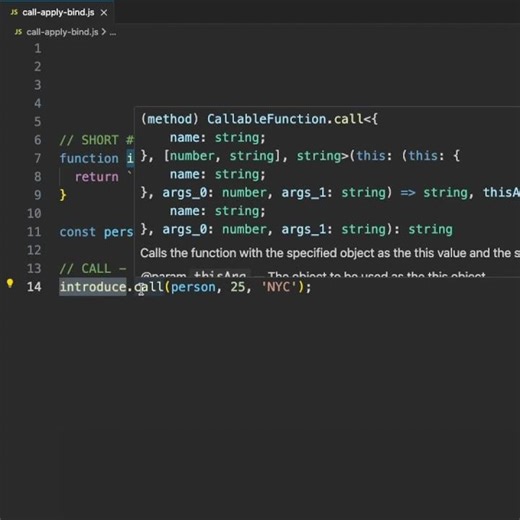The height and width of the screenshot is (520, 520).
Task: Open the breadcrumb ellipsis symbol list
Action: click(113, 32)
